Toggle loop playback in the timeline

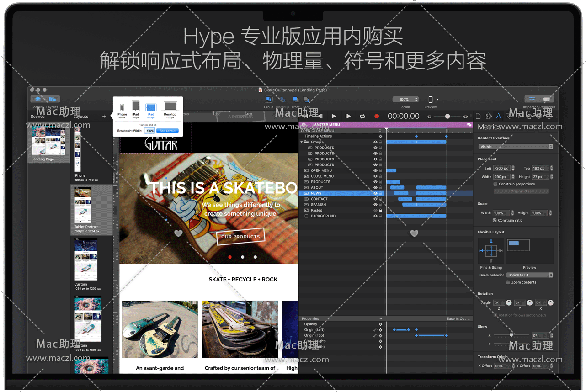pyautogui.click(x=362, y=117)
